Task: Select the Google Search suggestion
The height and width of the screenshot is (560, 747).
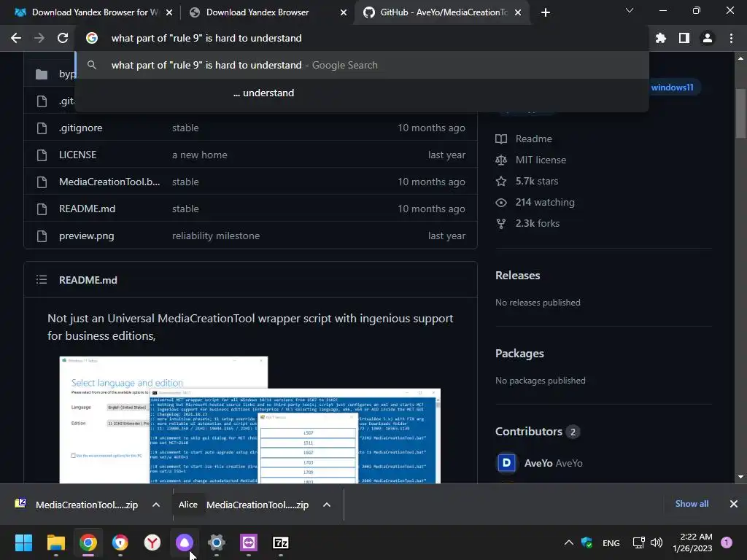Action: coord(362,65)
